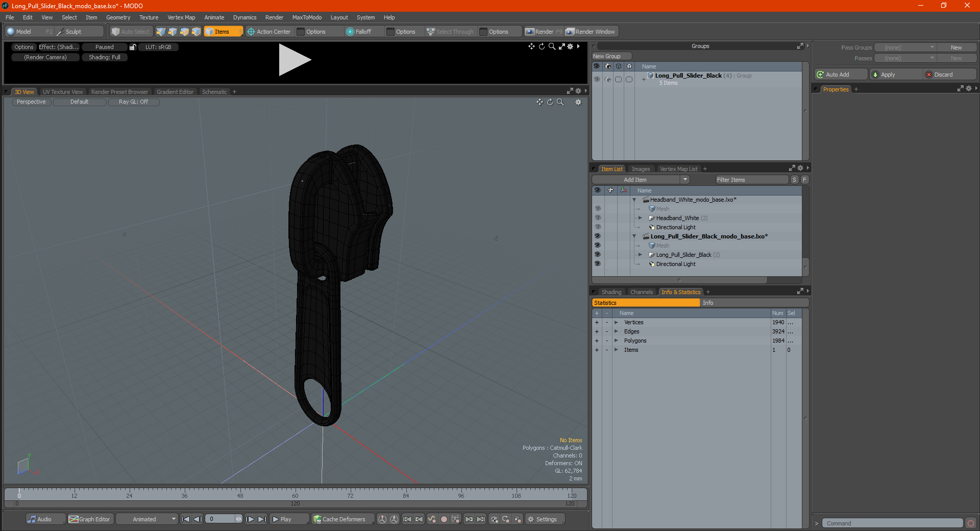Image resolution: width=980 pixels, height=531 pixels.
Task: Open 3D viewport gear settings
Action: (x=578, y=102)
